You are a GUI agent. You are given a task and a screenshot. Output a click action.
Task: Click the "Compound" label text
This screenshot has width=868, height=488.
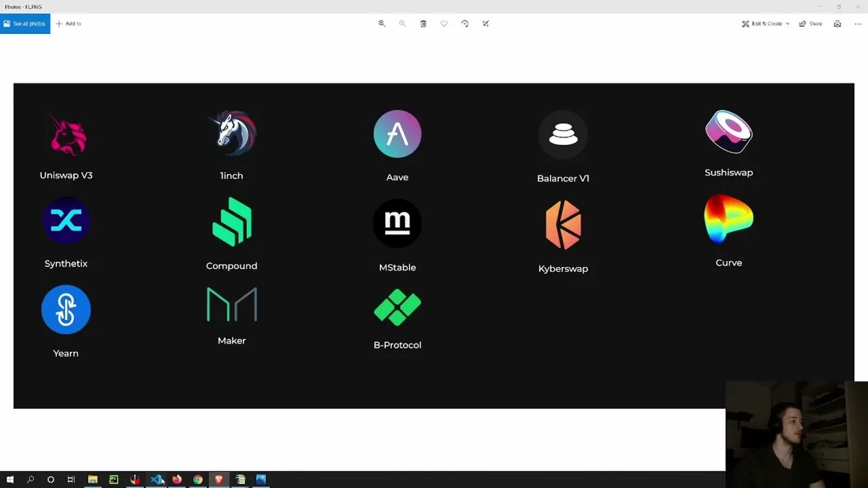pyautogui.click(x=232, y=266)
